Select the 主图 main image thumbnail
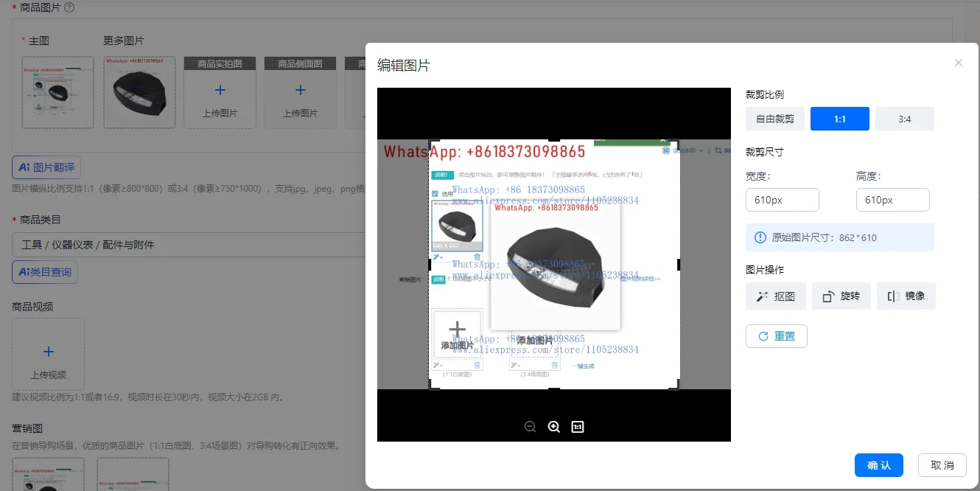This screenshot has height=491, width=980. [x=58, y=92]
